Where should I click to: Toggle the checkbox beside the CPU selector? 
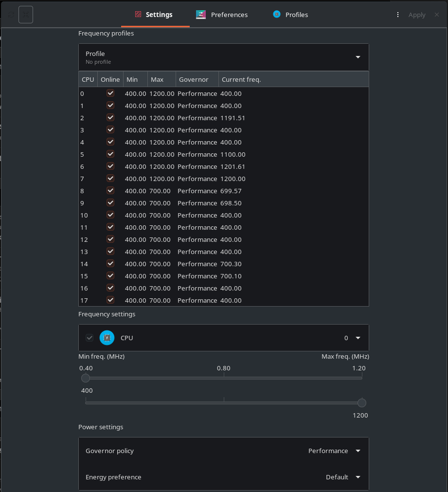90,338
